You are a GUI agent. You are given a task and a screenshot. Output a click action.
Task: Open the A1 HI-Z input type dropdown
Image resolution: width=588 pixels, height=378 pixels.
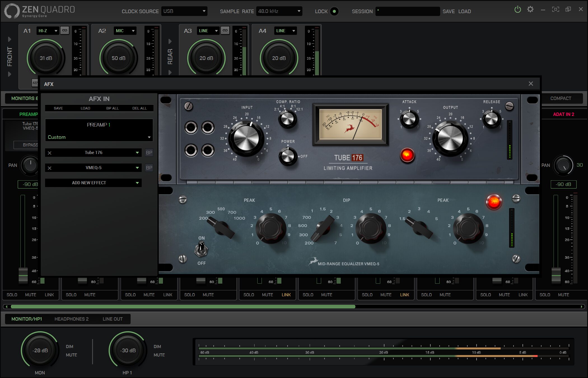pyautogui.click(x=48, y=31)
